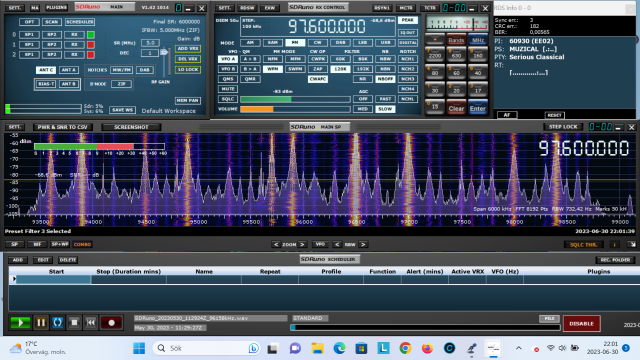Viewport: 640px width, 360px height.
Task: Click PWR & SNR TO CSV button
Action: (x=62, y=127)
